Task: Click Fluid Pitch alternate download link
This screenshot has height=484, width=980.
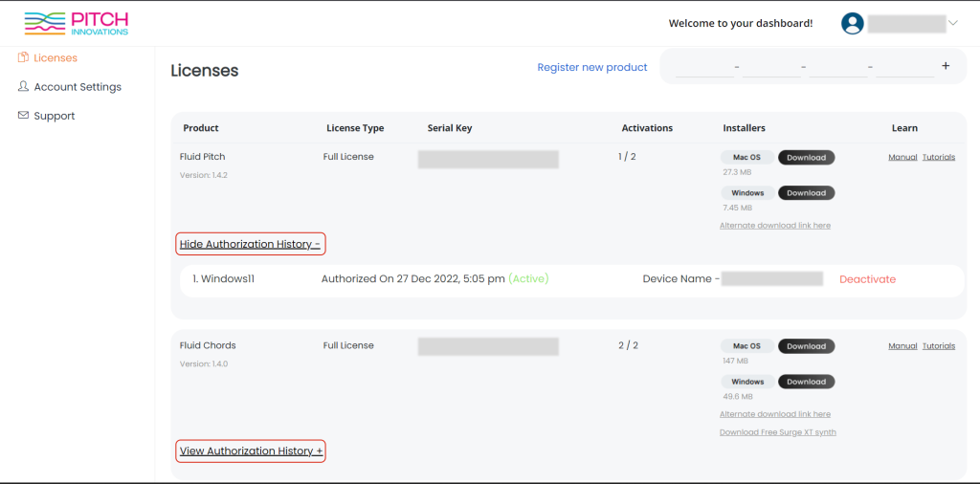Action: (775, 226)
